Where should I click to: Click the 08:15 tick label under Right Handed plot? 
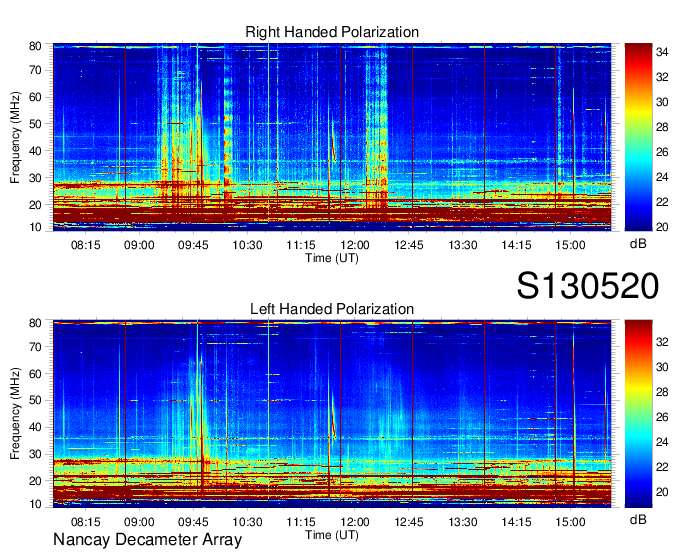click(x=85, y=245)
